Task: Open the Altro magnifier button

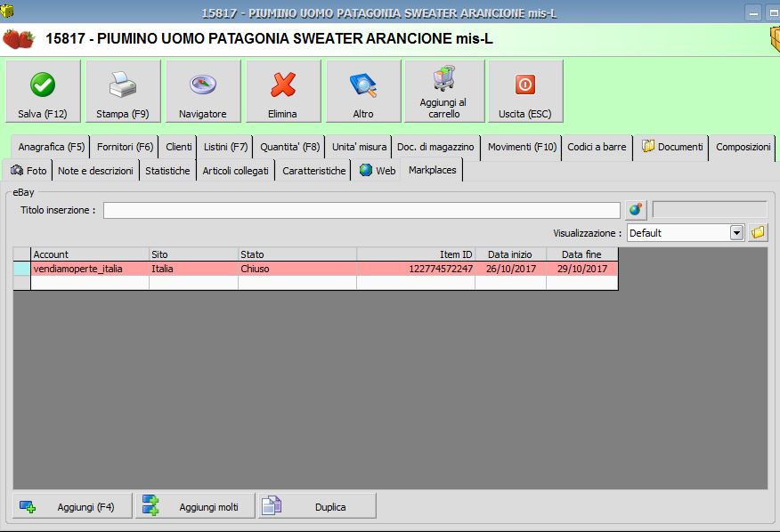Action: click(363, 91)
